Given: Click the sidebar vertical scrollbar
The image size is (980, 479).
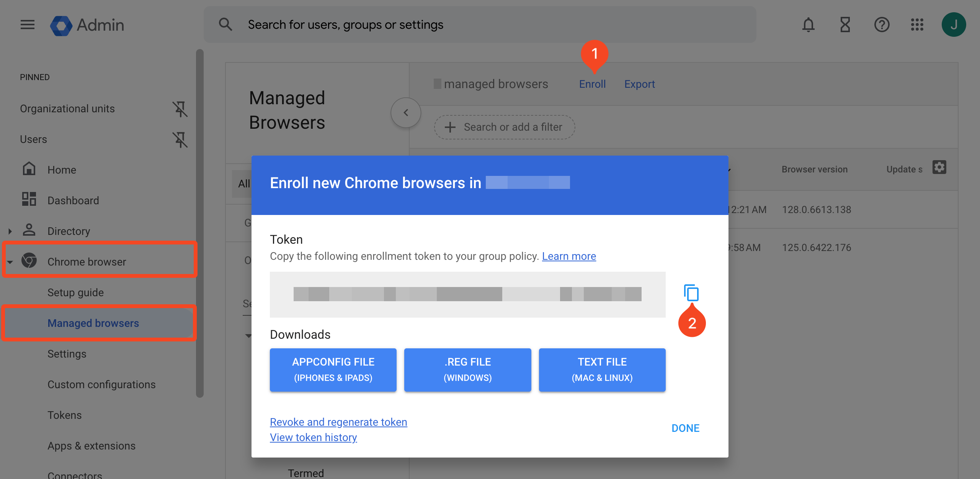Looking at the screenshot, I should pos(199,223).
